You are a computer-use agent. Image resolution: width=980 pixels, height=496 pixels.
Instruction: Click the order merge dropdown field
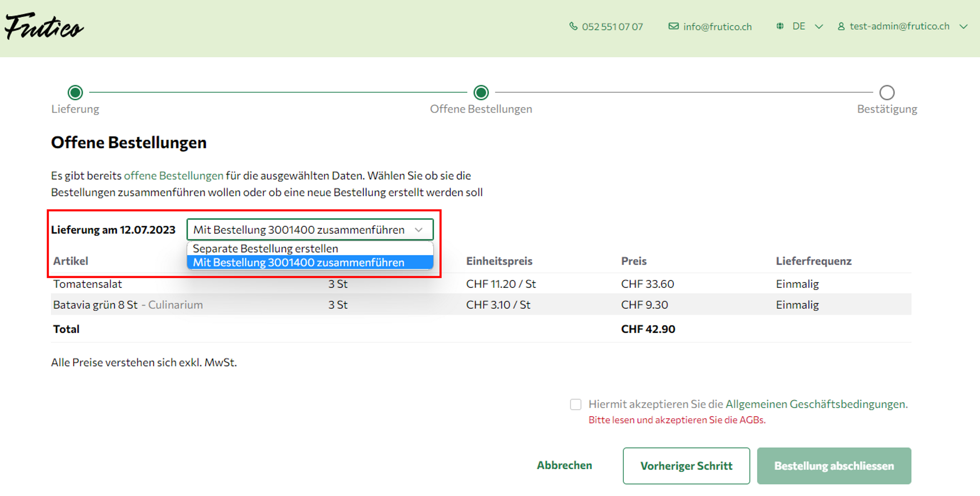click(310, 230)
